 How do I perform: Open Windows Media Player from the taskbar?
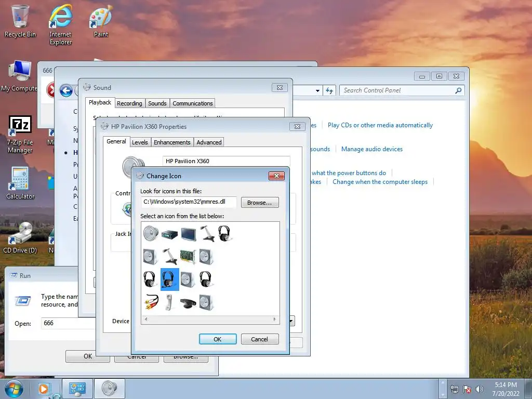point(44,389)
